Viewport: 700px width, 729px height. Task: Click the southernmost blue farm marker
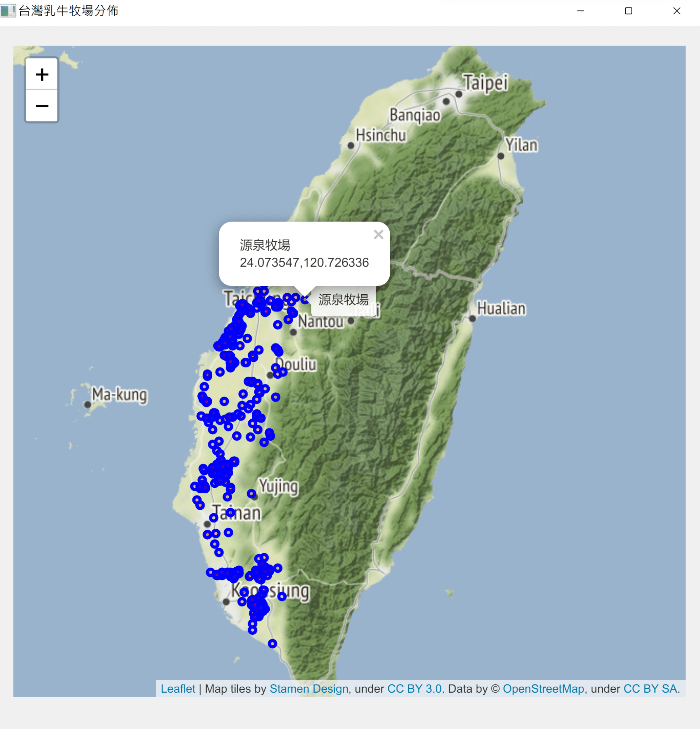tap(273, 644)
